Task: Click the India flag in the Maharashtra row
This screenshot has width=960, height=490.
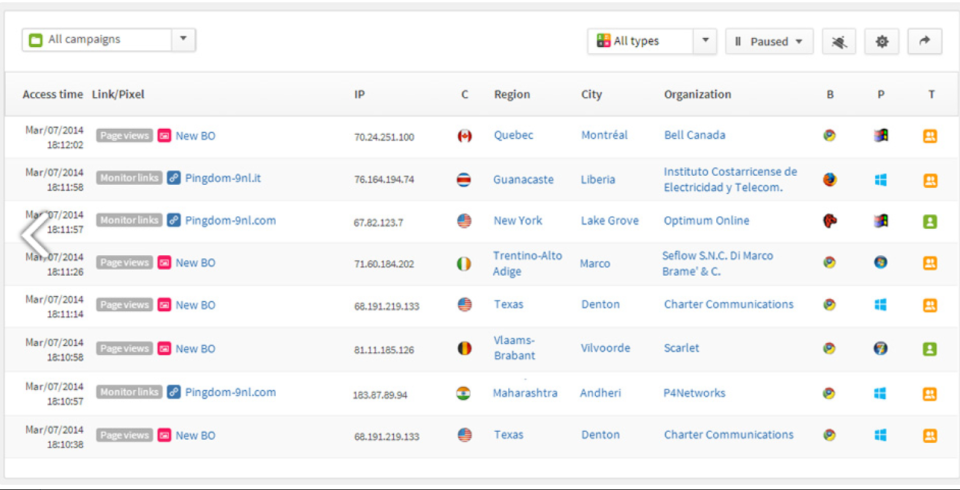Action: tap(464, 393)
